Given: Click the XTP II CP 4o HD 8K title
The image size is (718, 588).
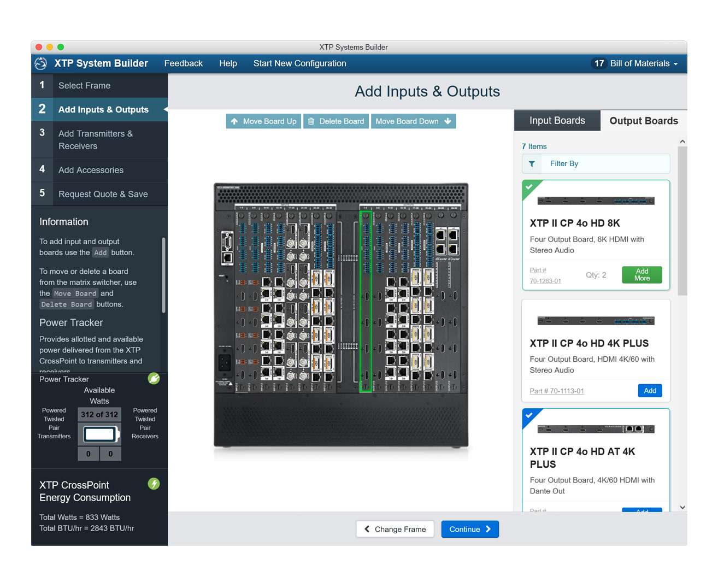Looking at the screenshot, I should 575,223.
